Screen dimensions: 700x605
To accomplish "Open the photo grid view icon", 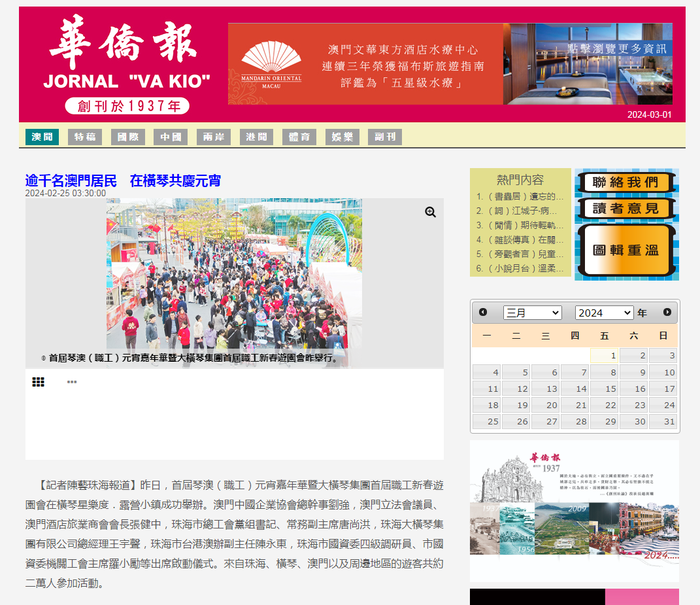I will click(x=38, y=381).
